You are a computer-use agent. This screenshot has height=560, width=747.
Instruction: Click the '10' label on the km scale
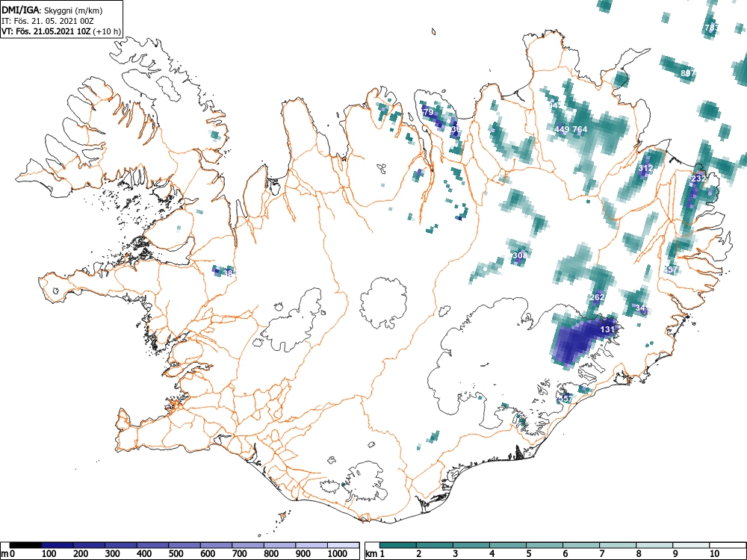click(x=714, y=554)
